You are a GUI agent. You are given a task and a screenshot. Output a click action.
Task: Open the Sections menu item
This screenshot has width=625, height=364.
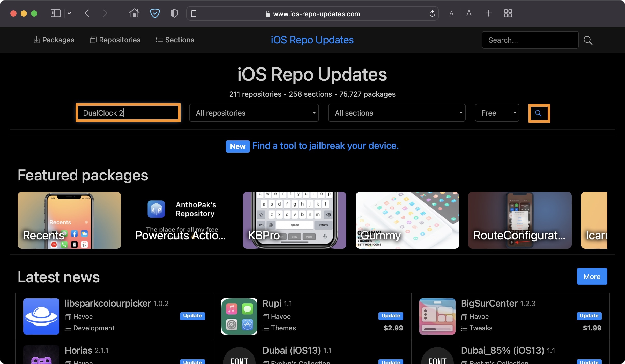(x=175, y=40)
